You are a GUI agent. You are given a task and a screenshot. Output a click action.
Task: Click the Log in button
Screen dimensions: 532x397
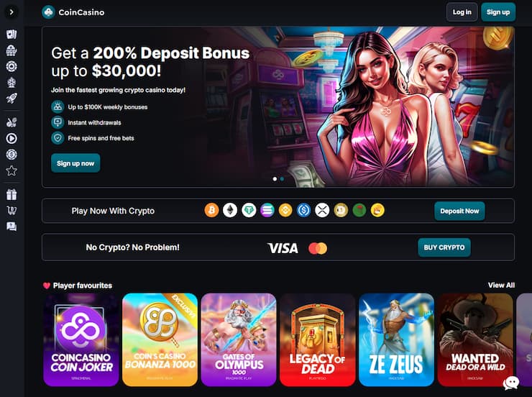[462, 12]
